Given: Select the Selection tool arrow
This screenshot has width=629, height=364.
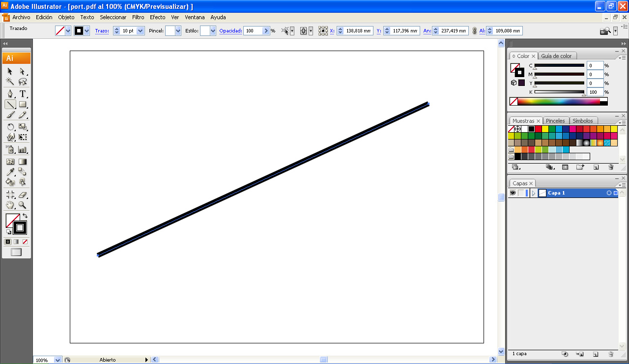Looking at the screenshot, I should (x=10, y=71).
